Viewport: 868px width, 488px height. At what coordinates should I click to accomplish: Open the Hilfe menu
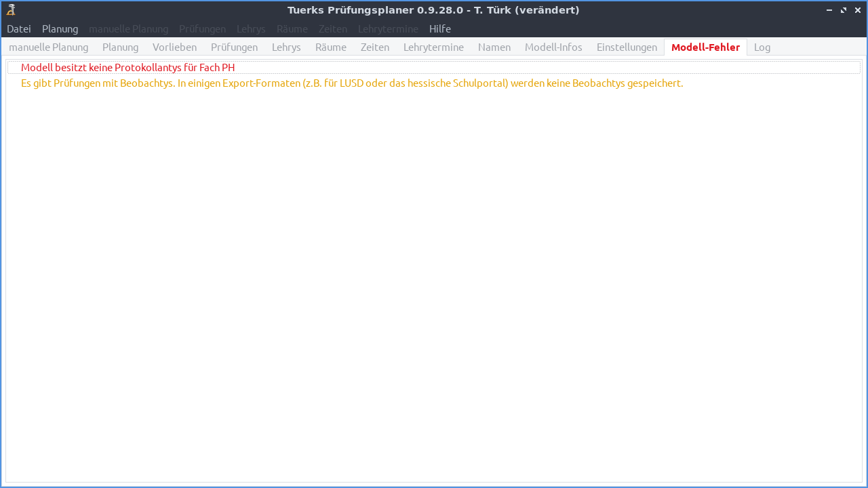pyautogui.click(x=439, y=28)
